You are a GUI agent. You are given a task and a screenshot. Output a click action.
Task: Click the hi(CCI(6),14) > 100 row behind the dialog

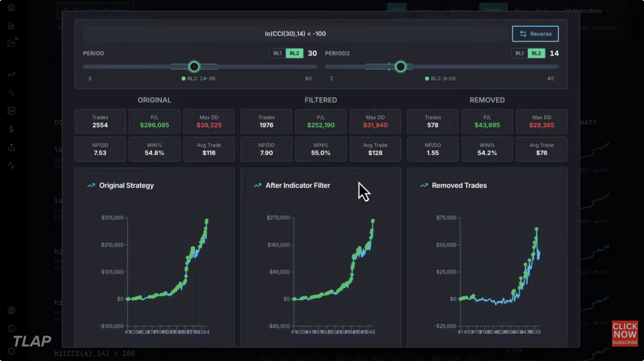(95, 354)
